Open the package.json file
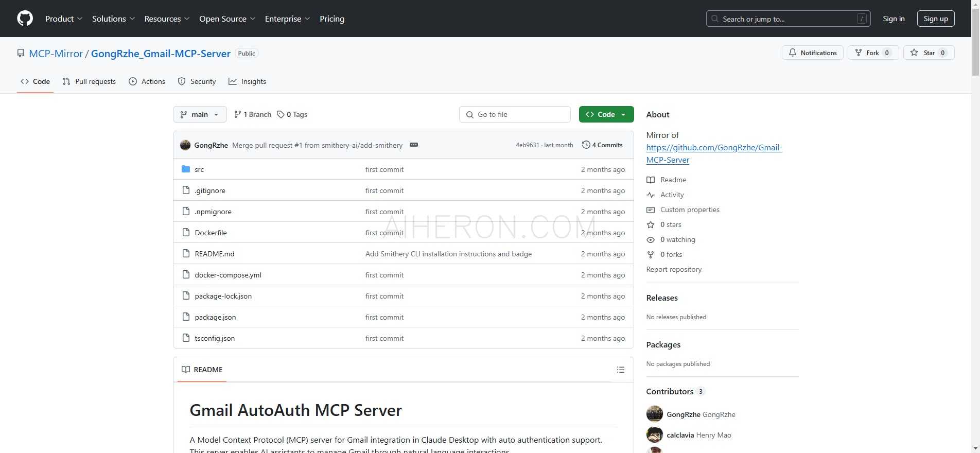 click(215, 317)
